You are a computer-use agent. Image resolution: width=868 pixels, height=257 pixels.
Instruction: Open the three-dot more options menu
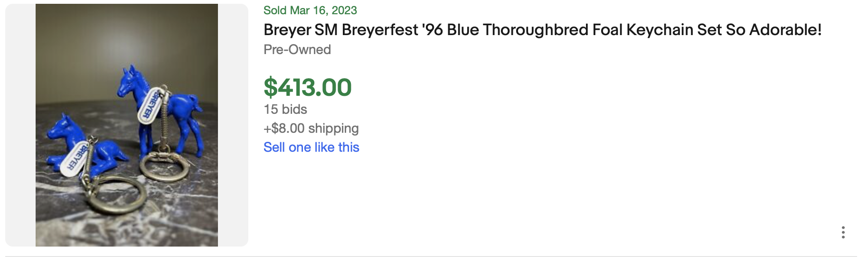tap(843, 232)
